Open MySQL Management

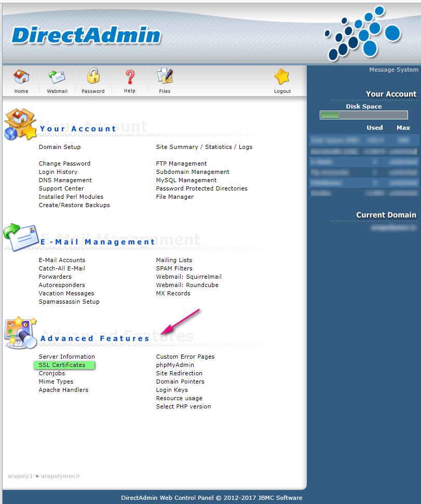[186, 180]
